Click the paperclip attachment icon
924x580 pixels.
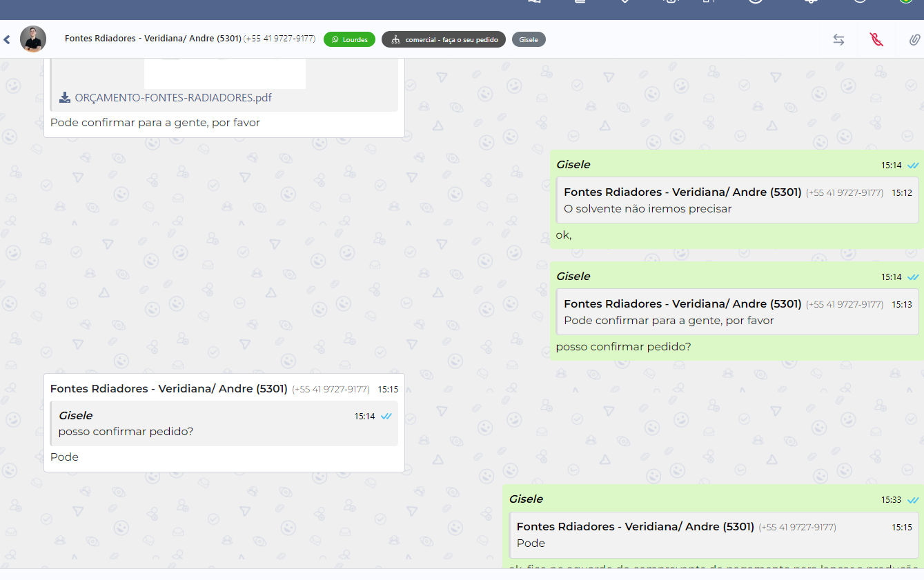click(x=914, y=40)
